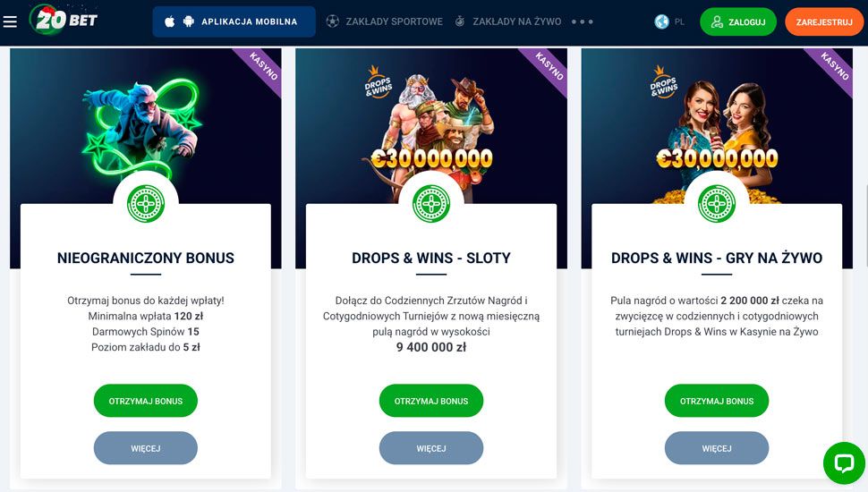
Task: Click the Zaloguj login button
Action: click(738, 22)
